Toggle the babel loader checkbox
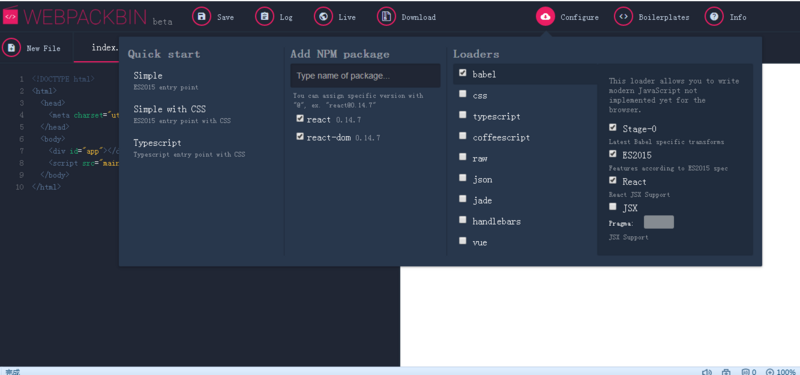Screen dimensions: 800x375 click(x=462, y=73)
